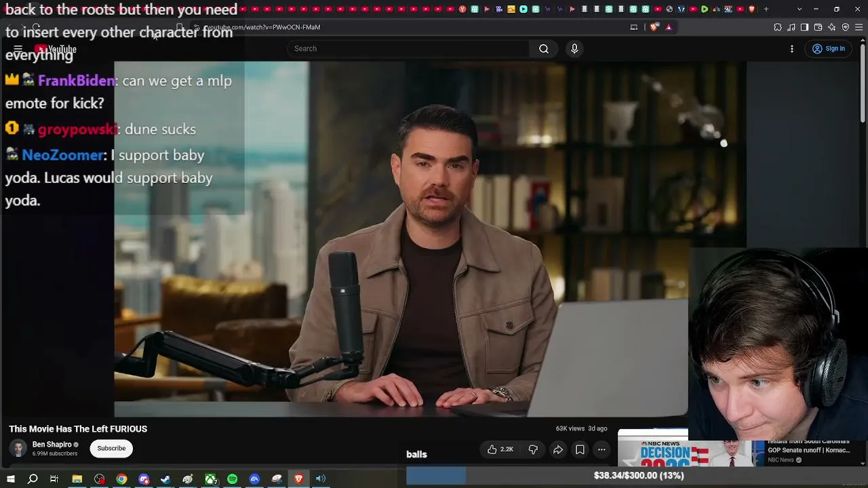
Task: Click the groypowski chat username
Action: (x=77, y=129)
